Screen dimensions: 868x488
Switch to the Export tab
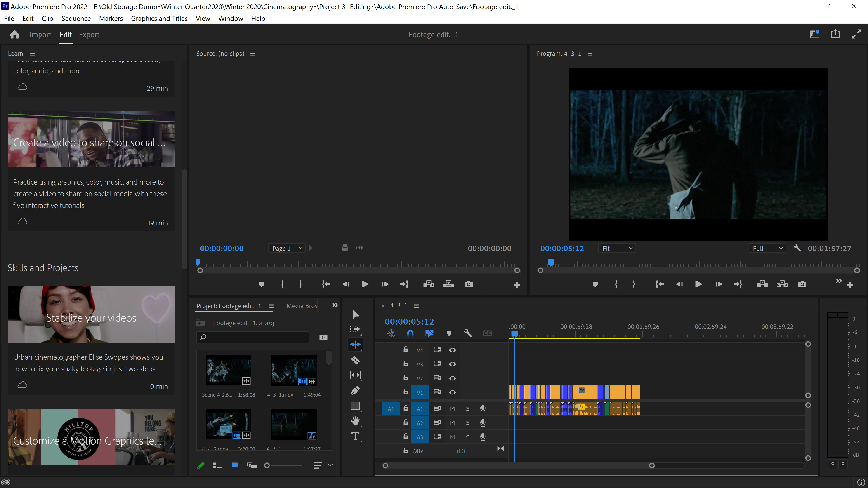(x=89, y=34)
